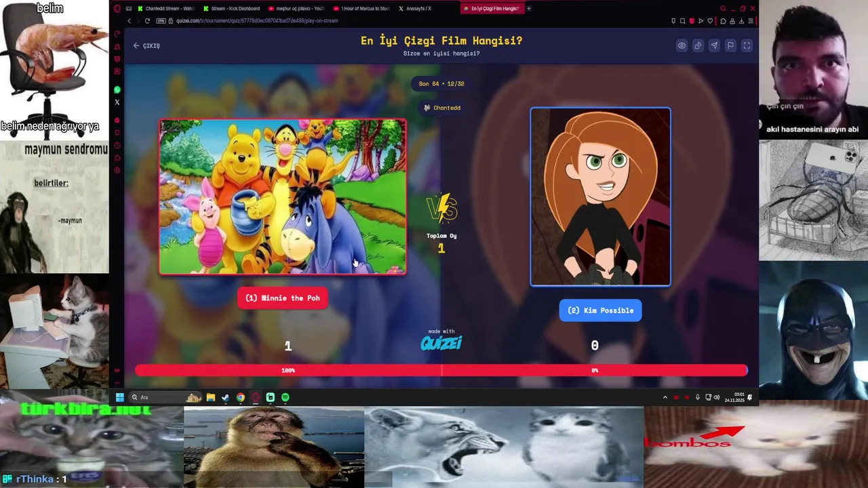Open a new browser tab with plus button
Screen dimensions: 868x488
click(529, 9)
